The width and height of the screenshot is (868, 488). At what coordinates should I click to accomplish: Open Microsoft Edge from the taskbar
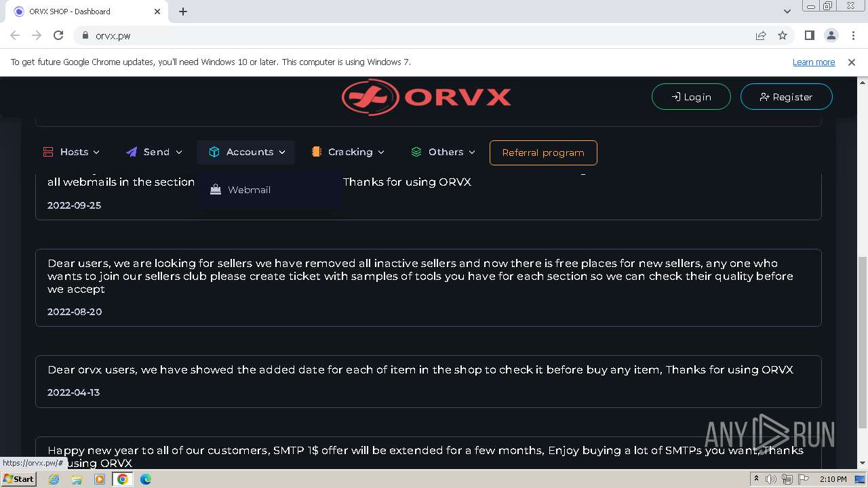(146, 479)
